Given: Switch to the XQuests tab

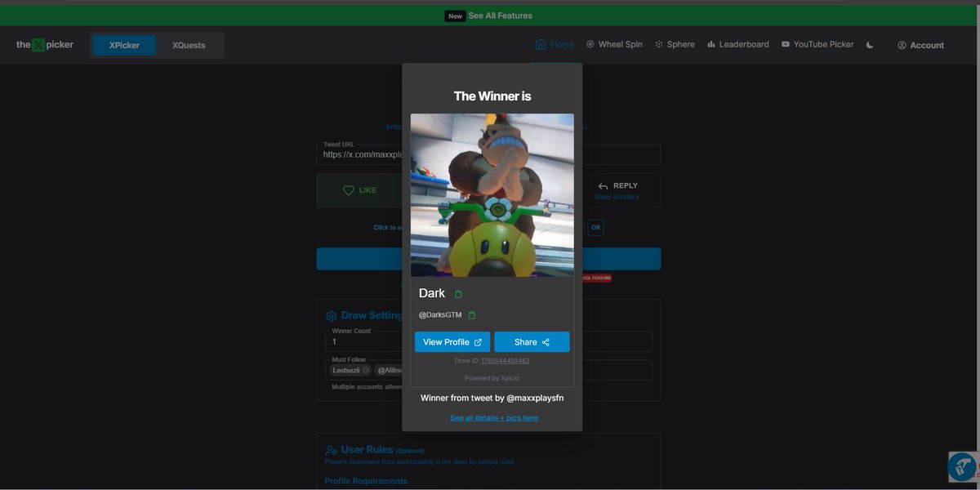Looking at the screenshot, I should point(189,46).
